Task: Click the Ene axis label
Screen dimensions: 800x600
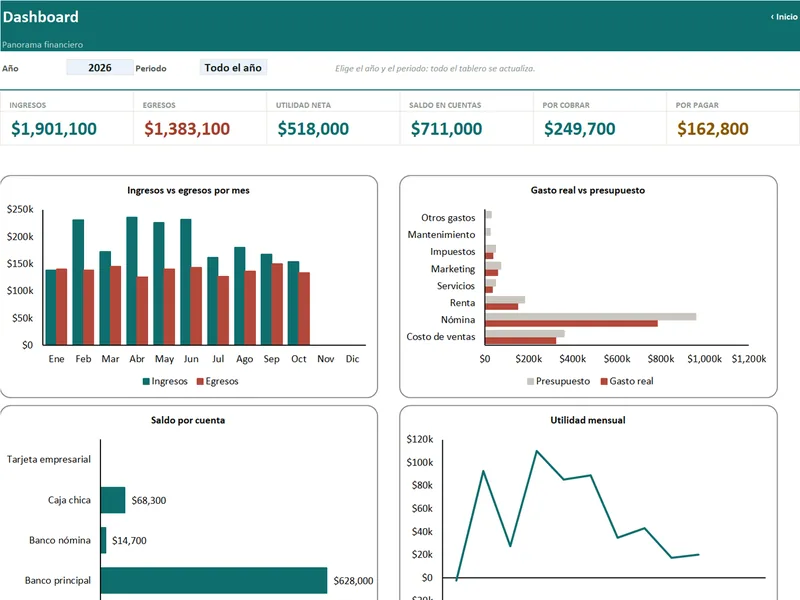Action: (56, 359)
